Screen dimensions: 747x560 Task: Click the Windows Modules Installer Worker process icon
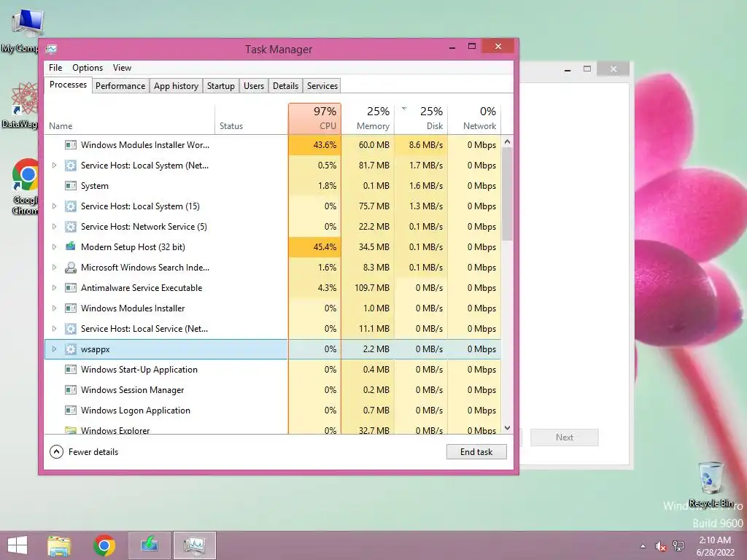click(x=71, y=145)
